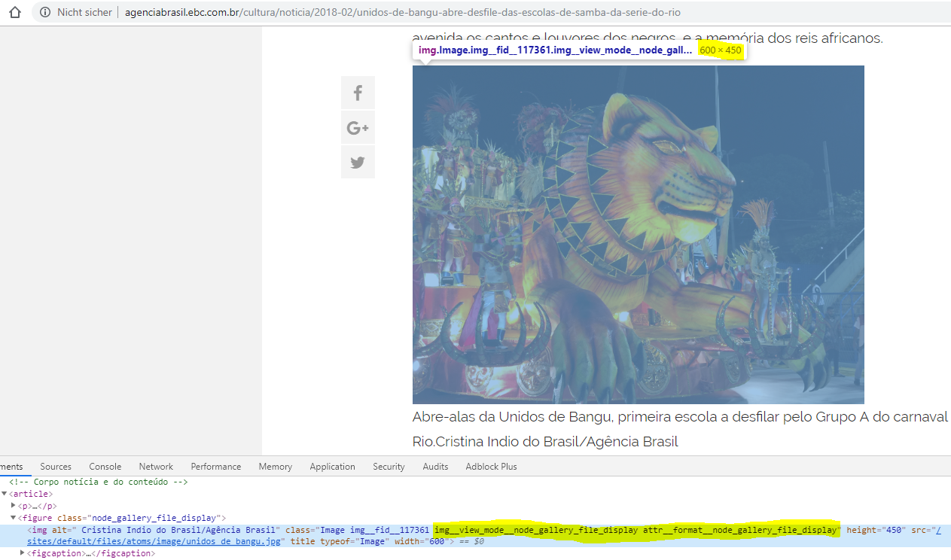The width and height of the screenshot is (951, 560).
Task: Click the browser home icon
Action: coord(14,13)
